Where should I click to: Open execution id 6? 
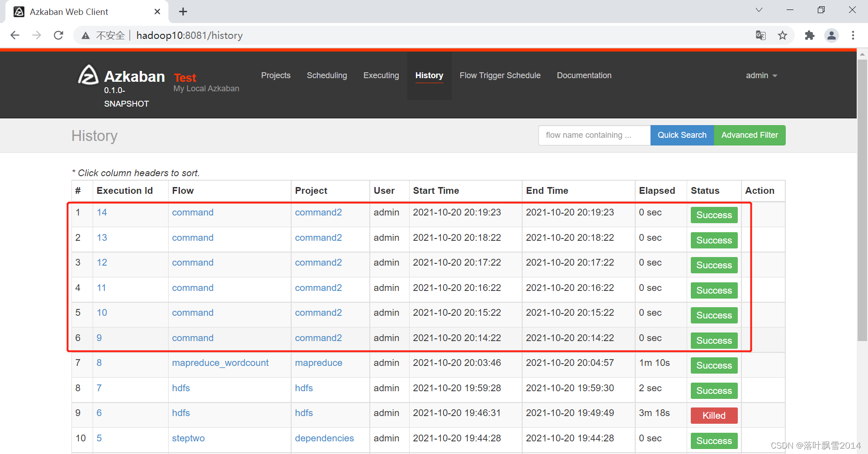click(x=99, y=413)
